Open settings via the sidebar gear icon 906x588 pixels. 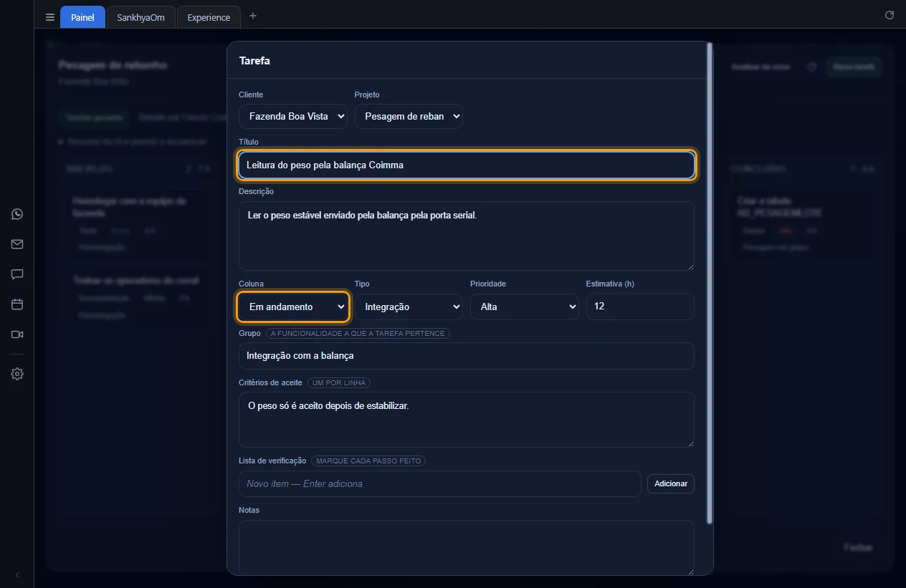pyautogui.click(x=17, y=374)
